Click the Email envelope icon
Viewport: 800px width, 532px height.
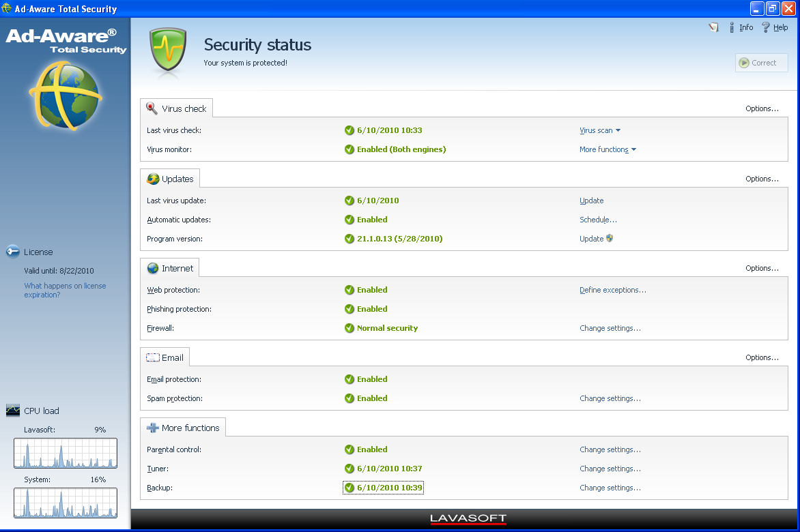(152, 357)
